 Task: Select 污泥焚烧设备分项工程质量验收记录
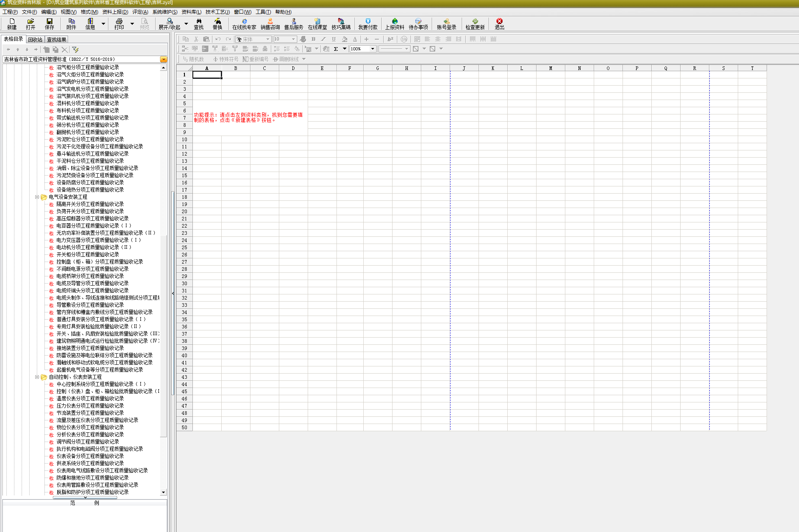click(x=95, y=175)
